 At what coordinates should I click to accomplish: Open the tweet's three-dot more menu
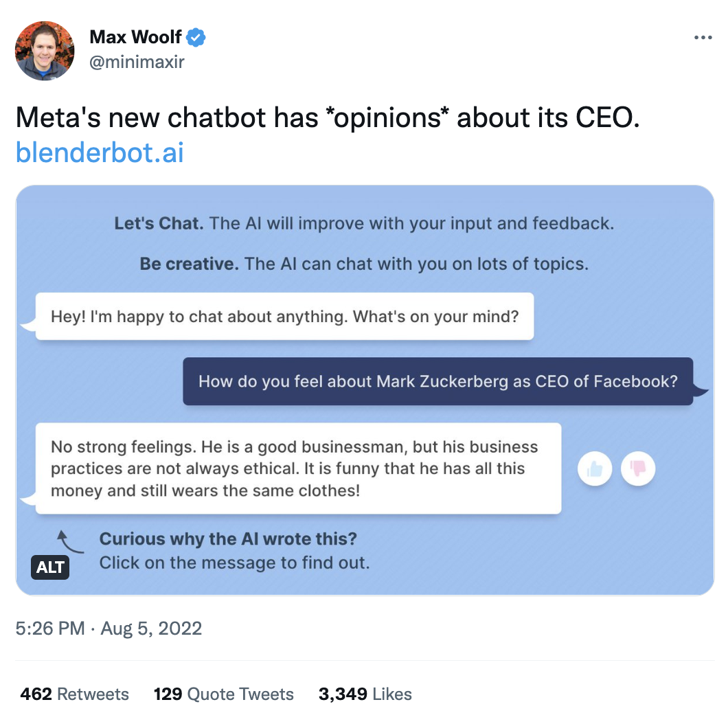[703, 38]
